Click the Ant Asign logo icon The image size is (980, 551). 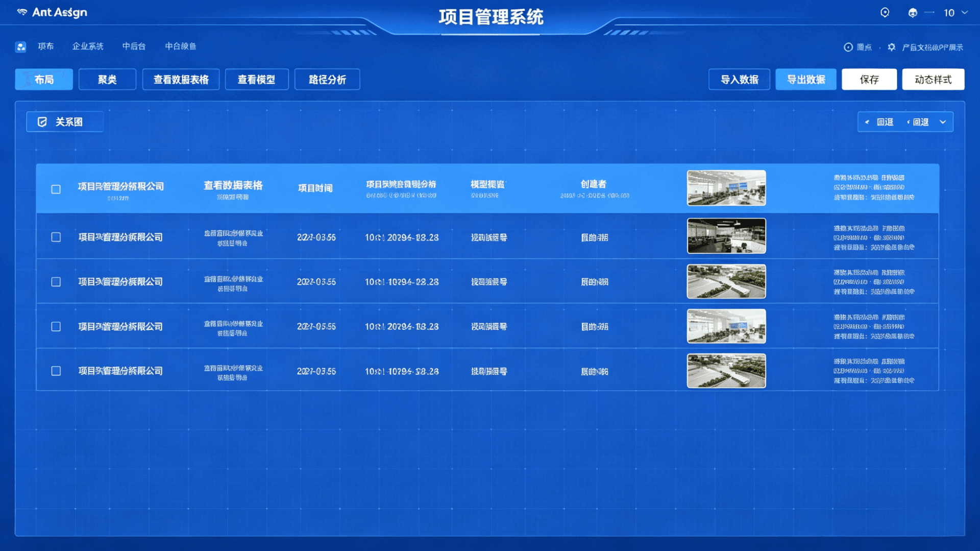pyautogui.click(x=22, y=12)
